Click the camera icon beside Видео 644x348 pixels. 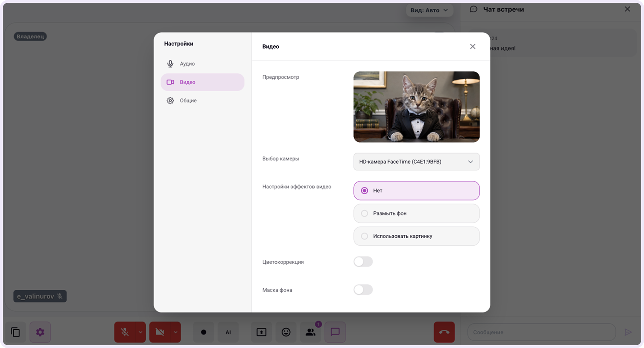coord(170,82)
